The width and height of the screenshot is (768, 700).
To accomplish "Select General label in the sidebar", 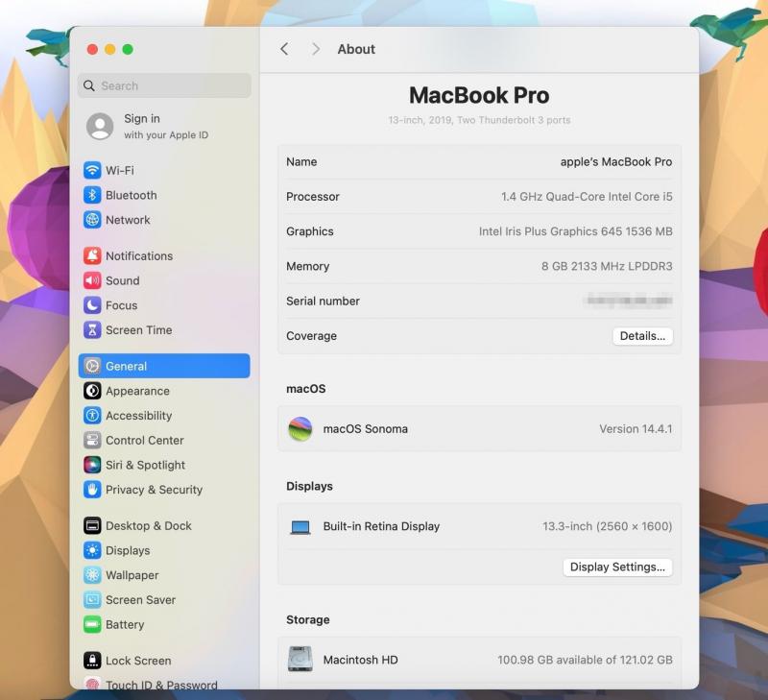I will 127,366.
